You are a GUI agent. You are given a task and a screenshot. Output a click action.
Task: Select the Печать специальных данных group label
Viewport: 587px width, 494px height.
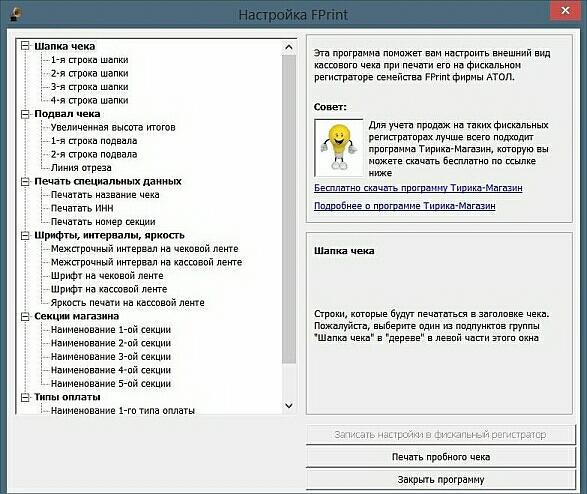click(x=108, y=182)
